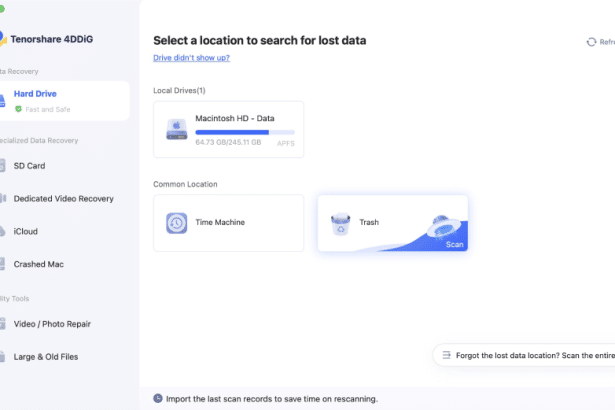Click the Macintosh HD drive icon
Image resolution: width=615 pixels, height=410 pixels.
(176, 129)
